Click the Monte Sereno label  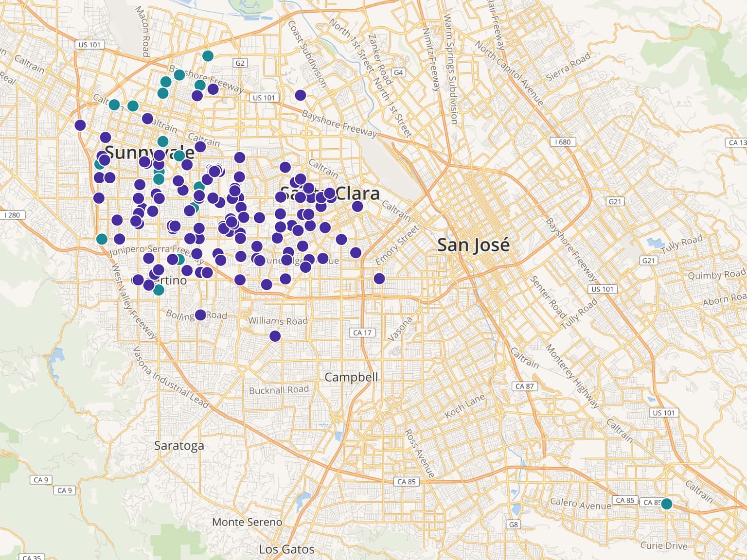tap(247, 522)
